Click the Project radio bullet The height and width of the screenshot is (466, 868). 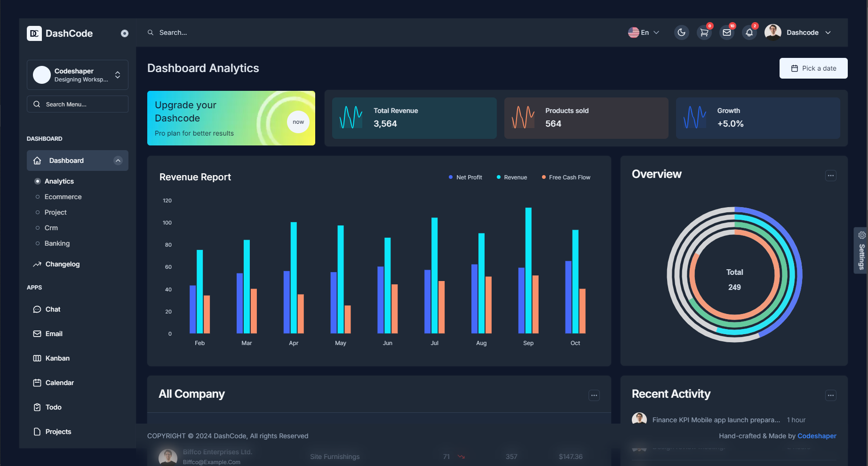click(x=38, y=212)
